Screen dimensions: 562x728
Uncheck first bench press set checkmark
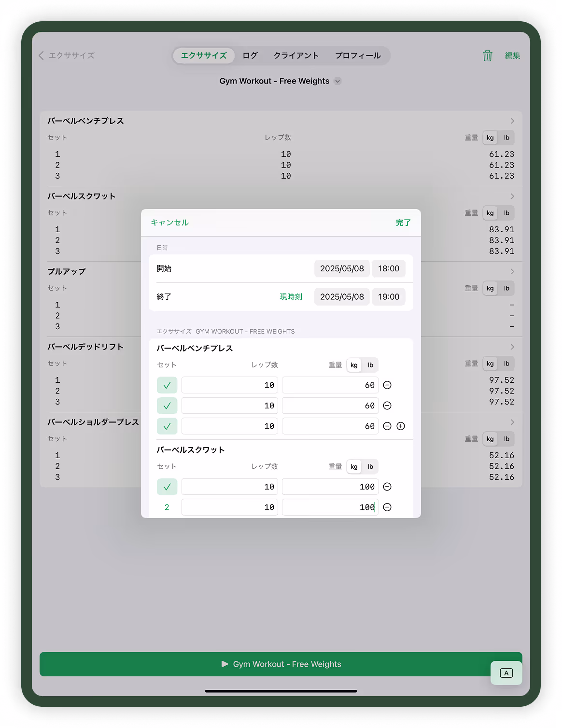(x=167, y=385)
